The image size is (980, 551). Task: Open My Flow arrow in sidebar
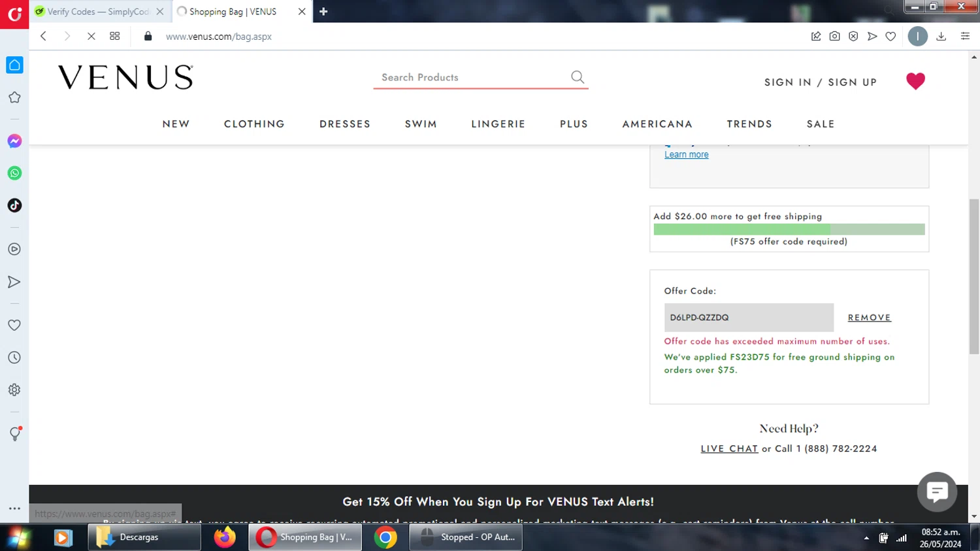coord(14,282)
